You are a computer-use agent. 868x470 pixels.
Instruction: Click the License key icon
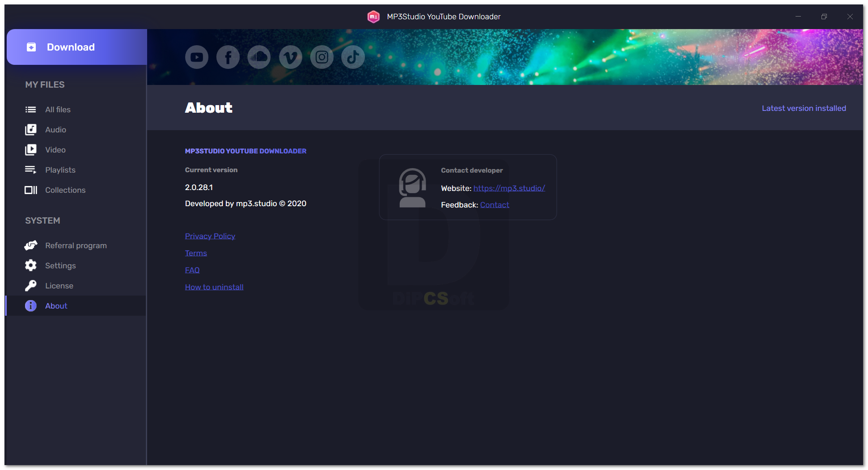click(31, 286)
